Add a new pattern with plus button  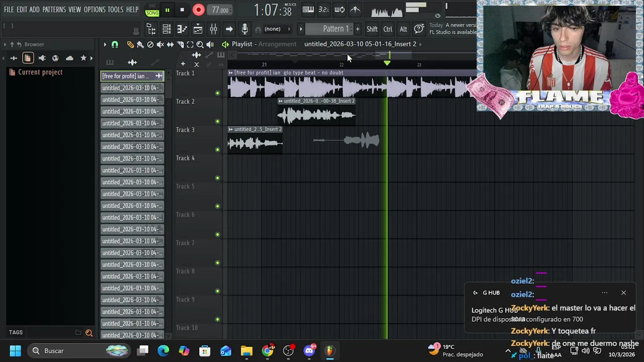[357, 29]
